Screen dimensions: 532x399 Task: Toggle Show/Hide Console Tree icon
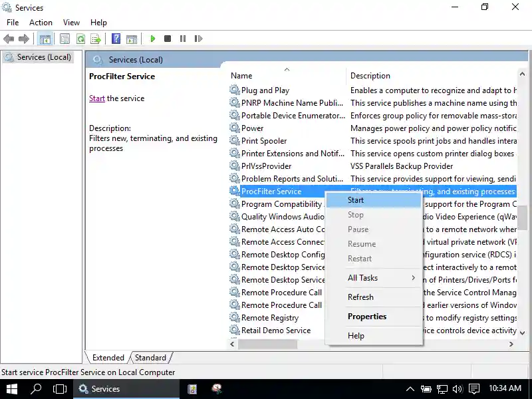(x=45, y=39)
